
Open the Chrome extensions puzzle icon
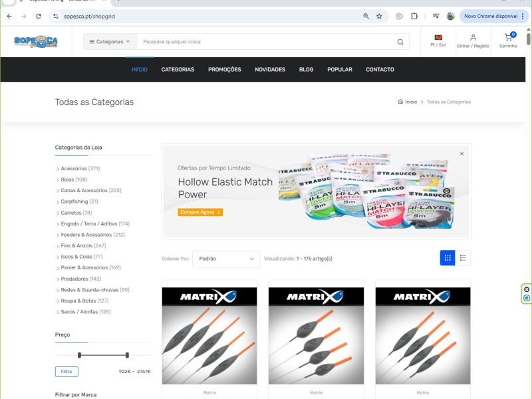coord(414,16)
